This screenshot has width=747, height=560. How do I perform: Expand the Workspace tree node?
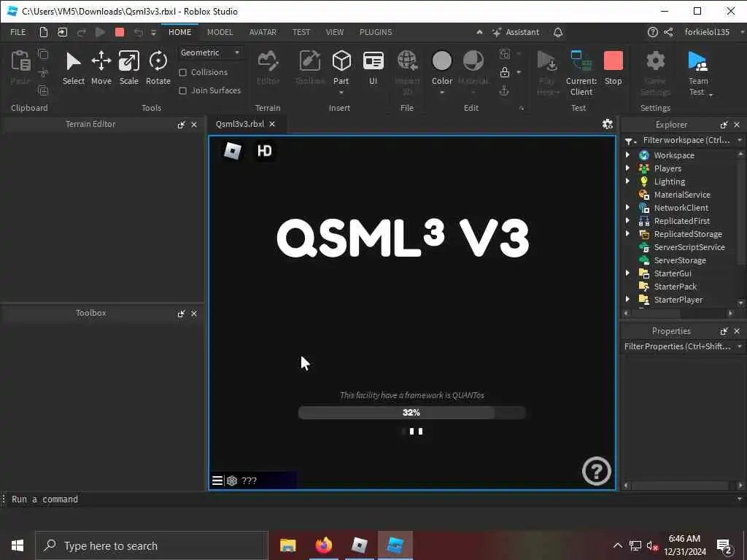(627, 155)
